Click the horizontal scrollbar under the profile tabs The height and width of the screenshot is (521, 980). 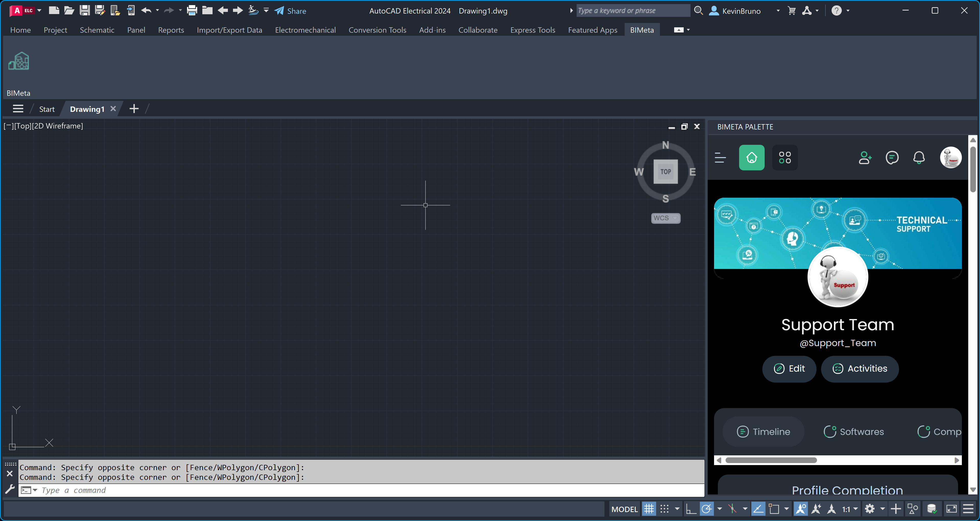point(771,460)
